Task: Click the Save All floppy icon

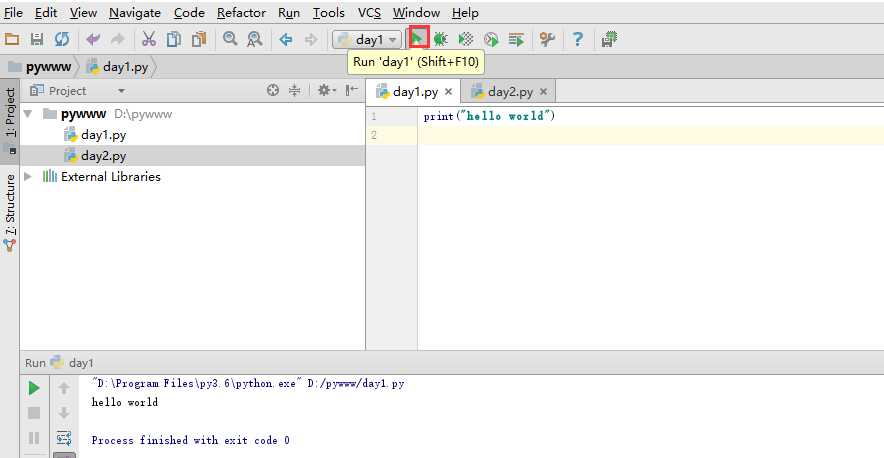Action: pos(37,39)
